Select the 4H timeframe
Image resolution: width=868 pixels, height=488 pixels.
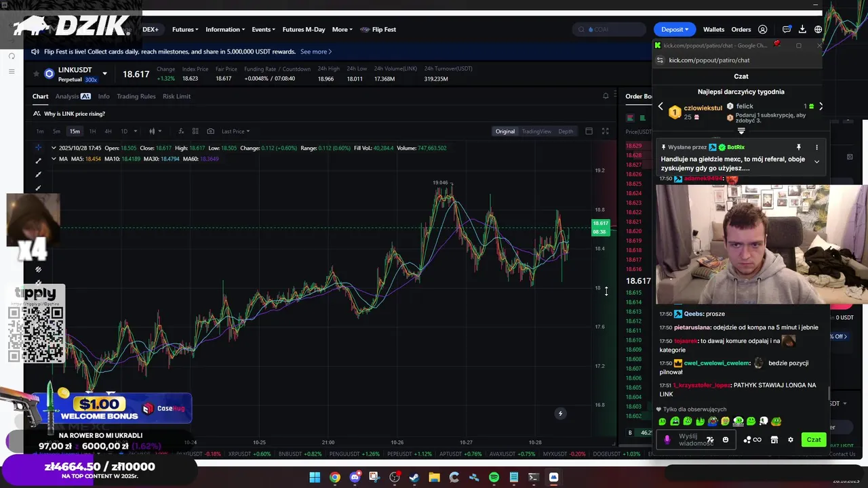pos(108,131)
